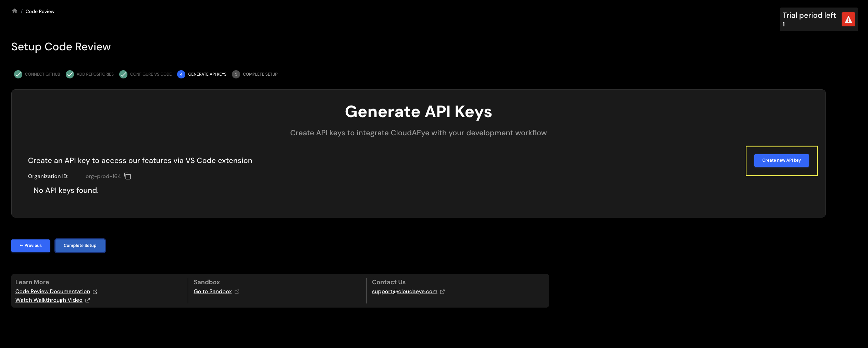The height and width of the screenshot is (348, 868).
Task: Click the Learn More section heading
Action: pos(32,282)
